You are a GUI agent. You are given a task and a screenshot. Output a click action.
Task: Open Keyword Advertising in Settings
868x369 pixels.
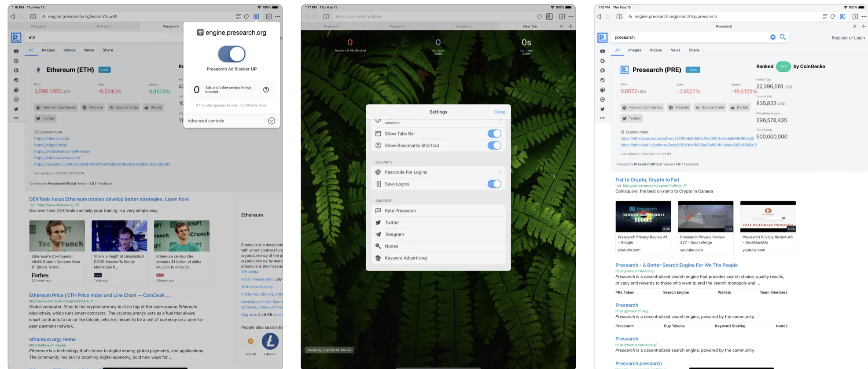coord(438,258)
